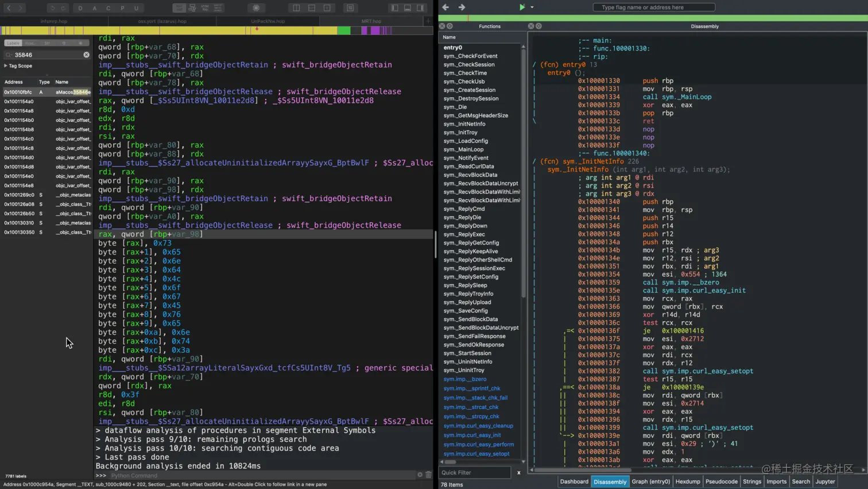This screenshot has width=868, height=489.
Task: Open dropdown arrow next to Cutter play button
Action: pos(532,7)
